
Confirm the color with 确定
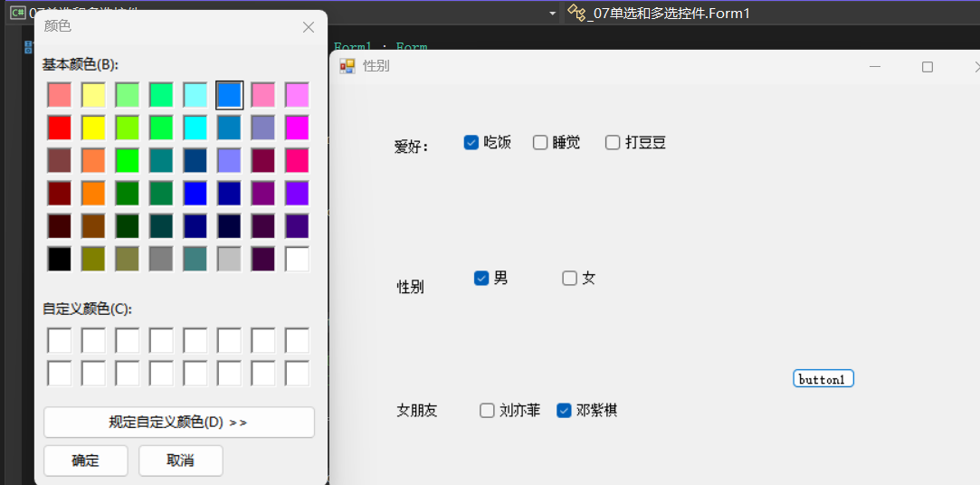pyautogui.click(x=86, y=461)
